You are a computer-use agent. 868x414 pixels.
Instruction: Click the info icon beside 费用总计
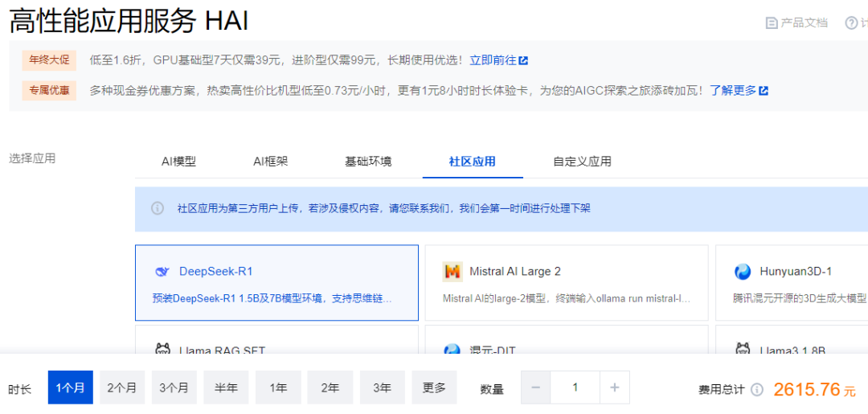tap(757, 390)
